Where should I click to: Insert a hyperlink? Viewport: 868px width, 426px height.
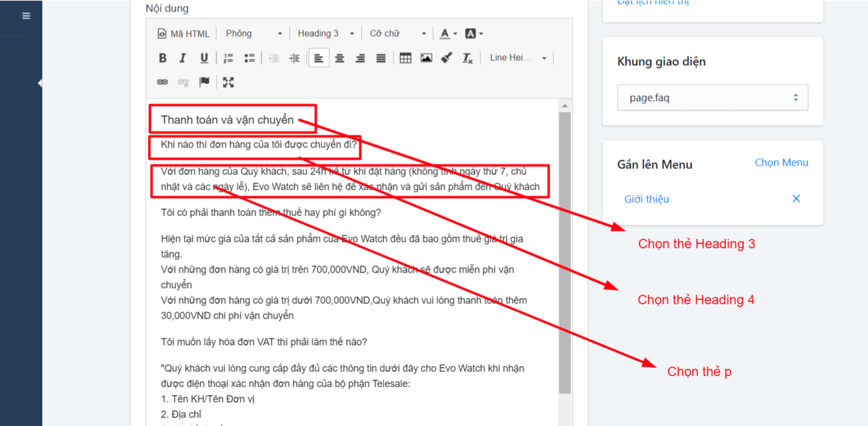(163, 82)
